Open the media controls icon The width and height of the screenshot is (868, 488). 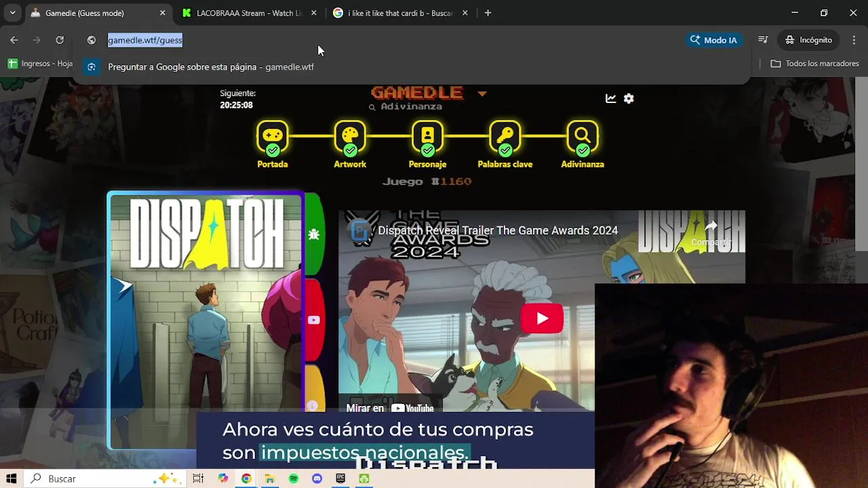[x=763, y=40]
